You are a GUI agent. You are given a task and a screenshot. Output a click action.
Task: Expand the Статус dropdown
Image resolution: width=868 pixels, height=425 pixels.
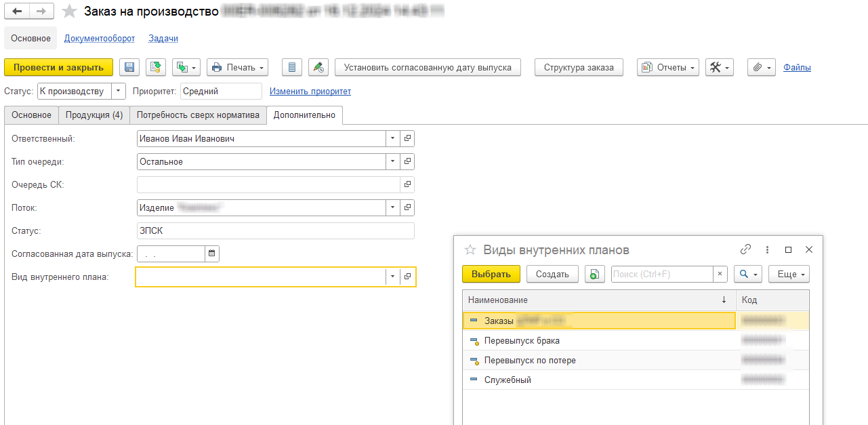pos(119,91)
